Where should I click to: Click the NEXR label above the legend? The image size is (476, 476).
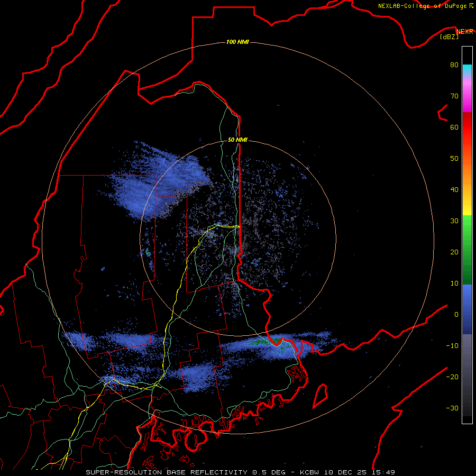click(465, 32)
